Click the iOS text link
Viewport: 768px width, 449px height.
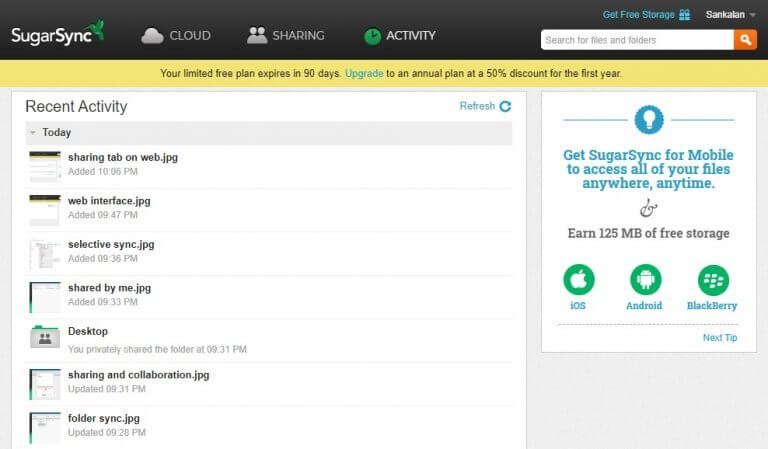click(578, 306)
